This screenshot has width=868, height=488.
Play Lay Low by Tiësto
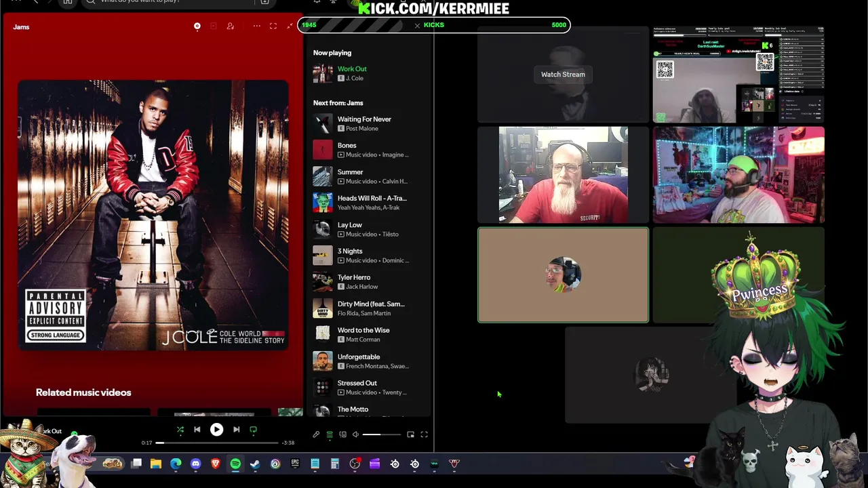tap(350, 225)
